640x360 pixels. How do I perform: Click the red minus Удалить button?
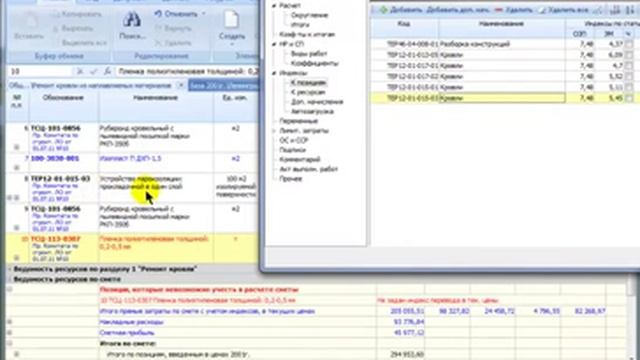coord(514,10)
